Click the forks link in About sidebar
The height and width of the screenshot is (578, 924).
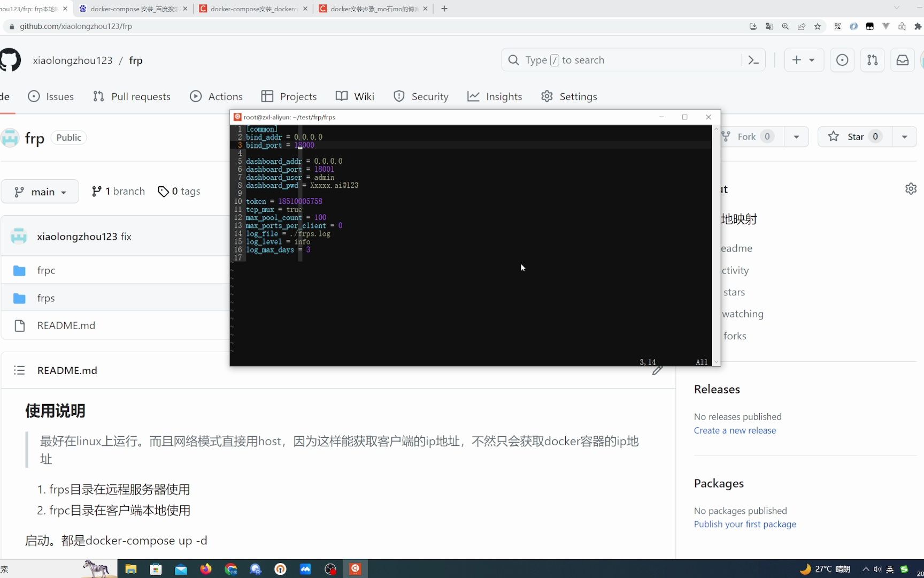735,336
